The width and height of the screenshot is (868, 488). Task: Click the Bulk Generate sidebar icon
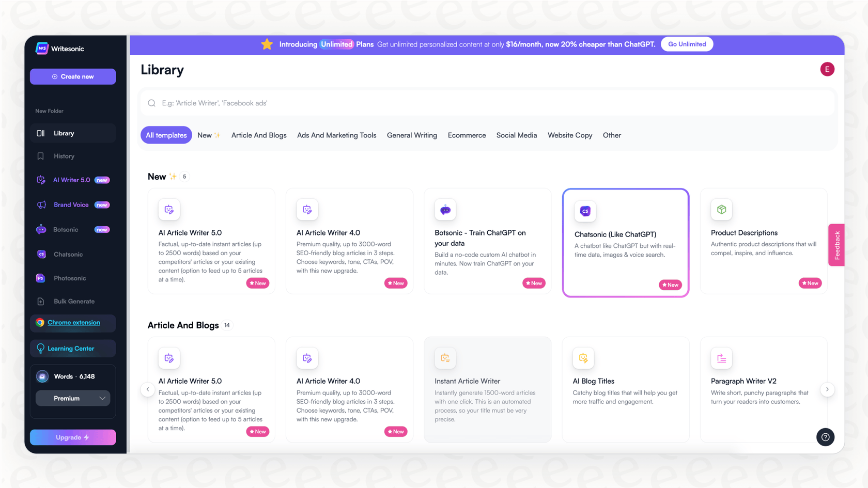tap(41, 301)
